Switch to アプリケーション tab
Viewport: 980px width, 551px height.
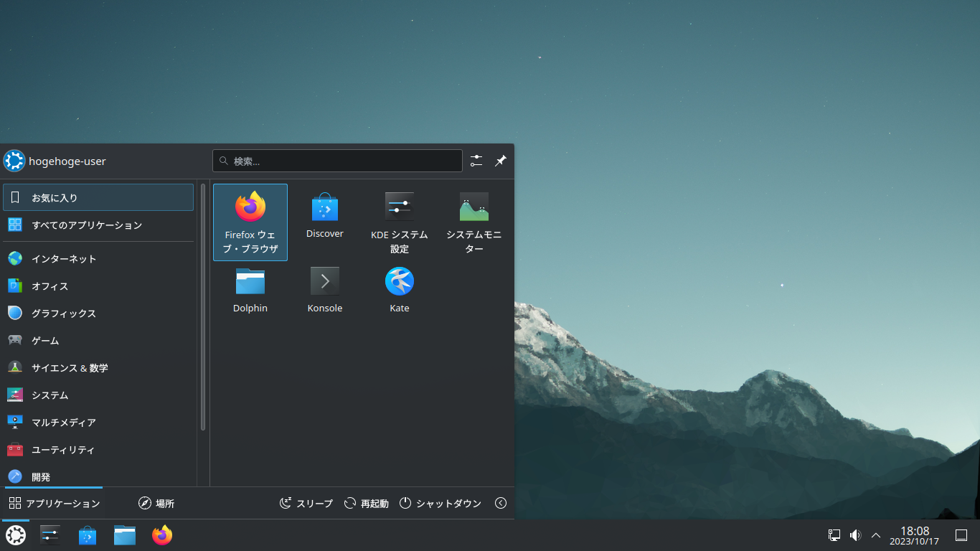tap(54, 503)
